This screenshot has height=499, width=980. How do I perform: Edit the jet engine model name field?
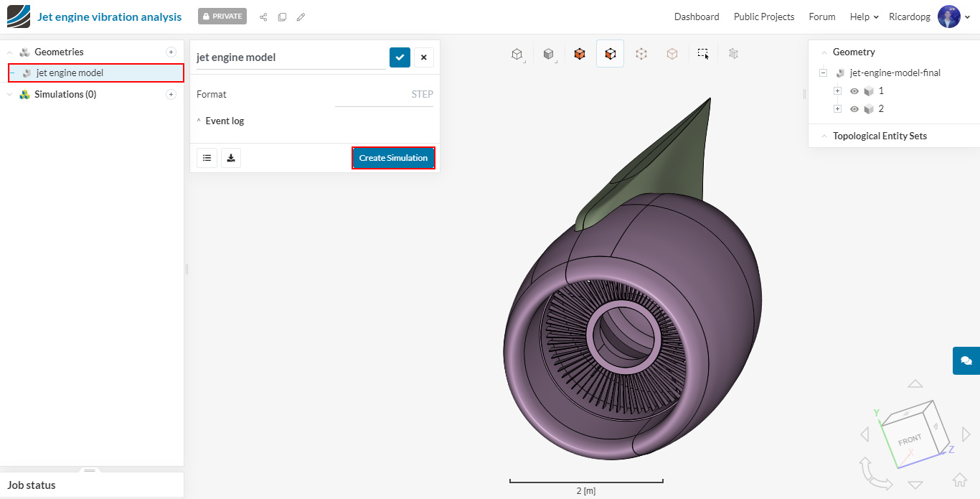tap(291, 57)
